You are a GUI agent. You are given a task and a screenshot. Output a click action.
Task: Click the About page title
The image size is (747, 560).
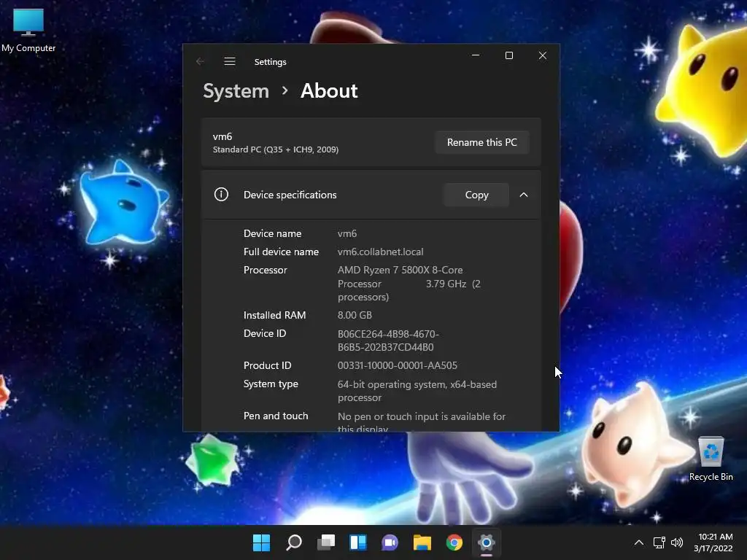click(329, 91)
